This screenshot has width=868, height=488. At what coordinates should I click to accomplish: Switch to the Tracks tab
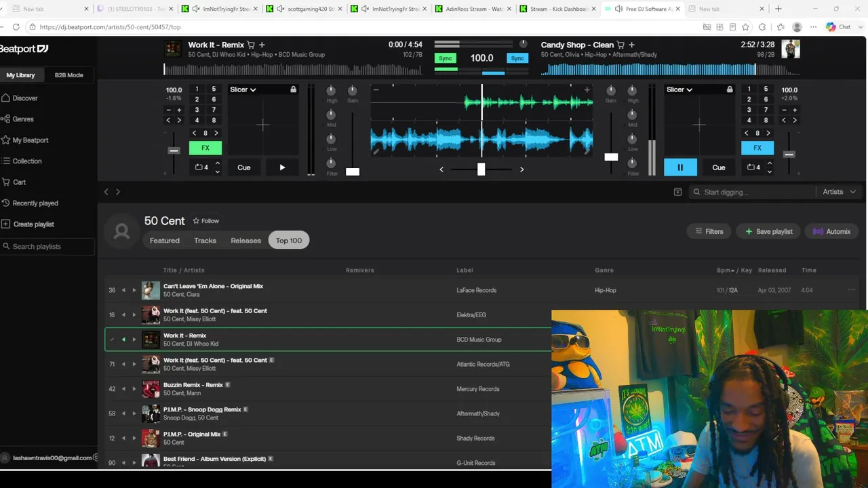(205, 241)
